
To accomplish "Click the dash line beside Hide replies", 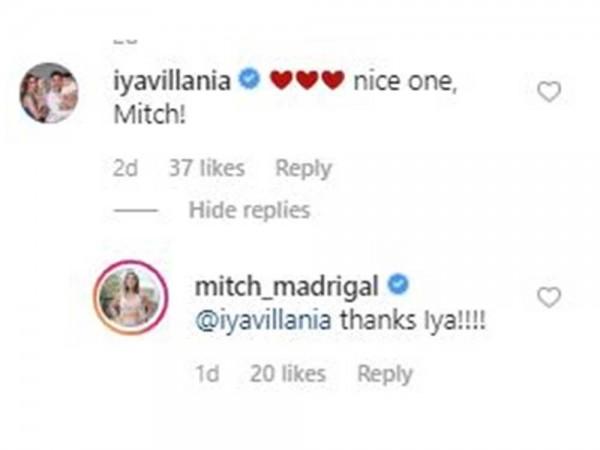I will [136, 210].
